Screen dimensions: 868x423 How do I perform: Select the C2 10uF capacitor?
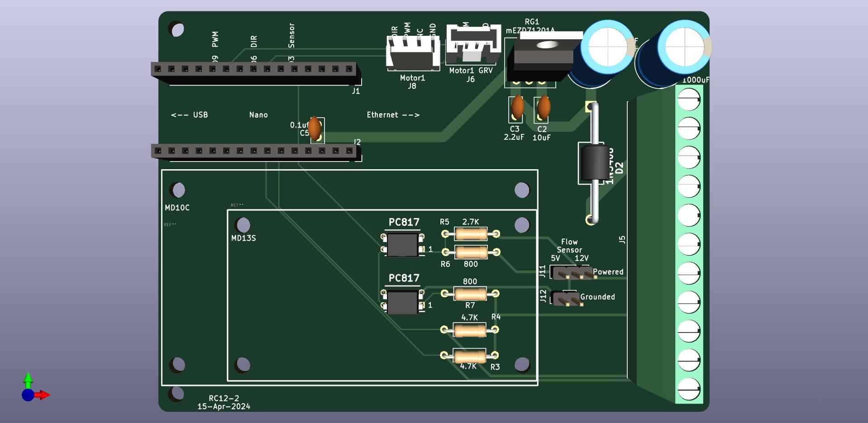pyautogui.click(x=544, y=107)
